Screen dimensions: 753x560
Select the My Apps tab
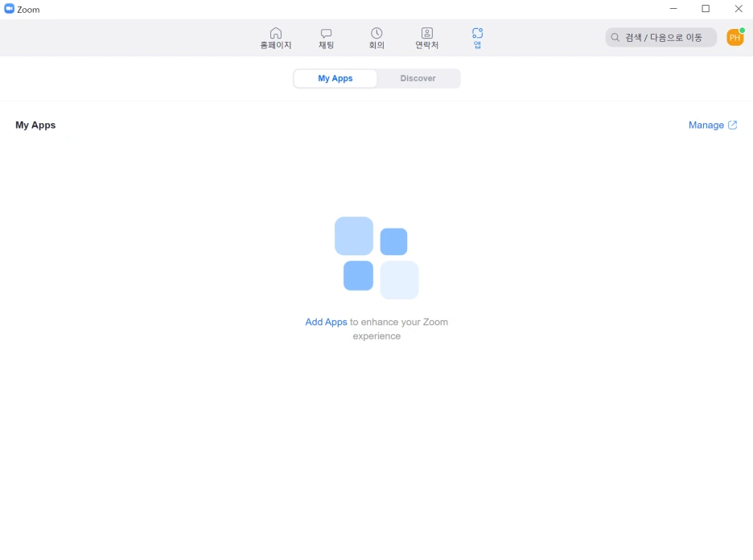[x=335, y=78]
